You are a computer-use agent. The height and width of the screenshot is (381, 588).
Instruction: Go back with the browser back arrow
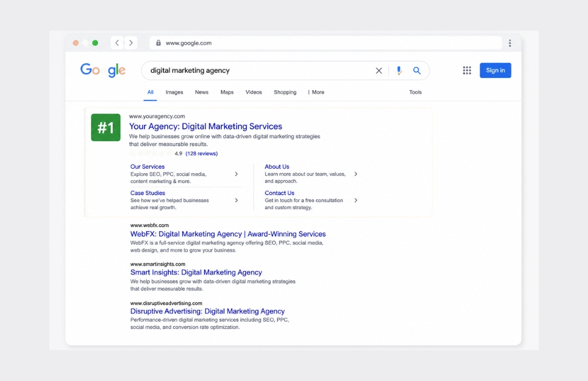[117, 43]
